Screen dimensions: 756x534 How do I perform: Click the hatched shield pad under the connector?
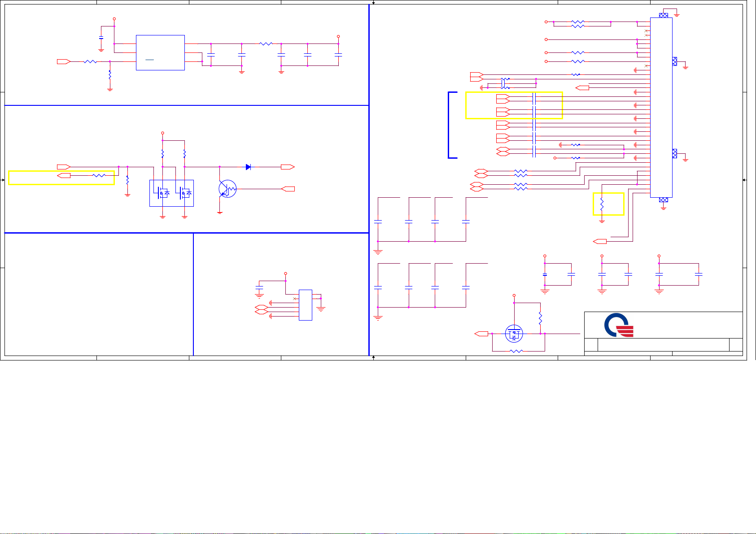point(664,200)
